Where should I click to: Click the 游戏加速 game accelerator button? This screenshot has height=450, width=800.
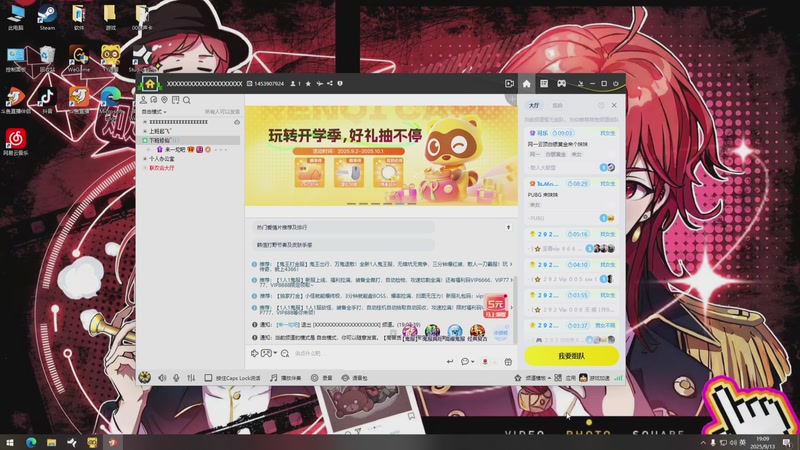point(594,378)
